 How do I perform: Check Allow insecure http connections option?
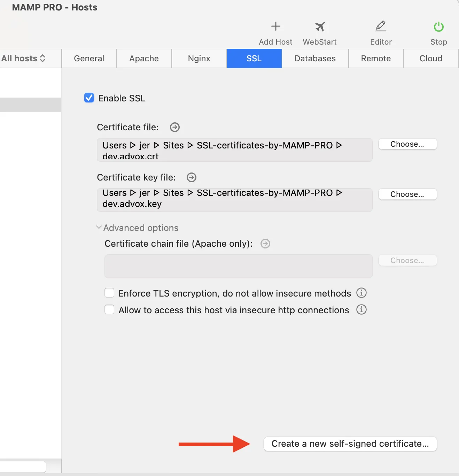(x=109, y=309)
